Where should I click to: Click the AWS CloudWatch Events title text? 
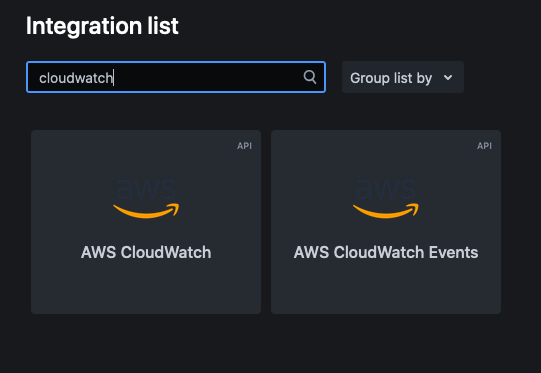pos(386,252)
